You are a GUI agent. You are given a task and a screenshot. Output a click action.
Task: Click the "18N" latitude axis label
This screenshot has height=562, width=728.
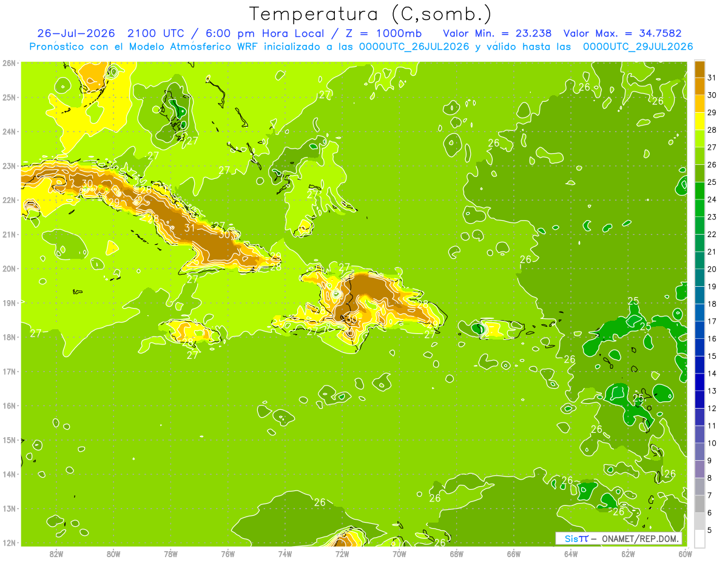9,337
